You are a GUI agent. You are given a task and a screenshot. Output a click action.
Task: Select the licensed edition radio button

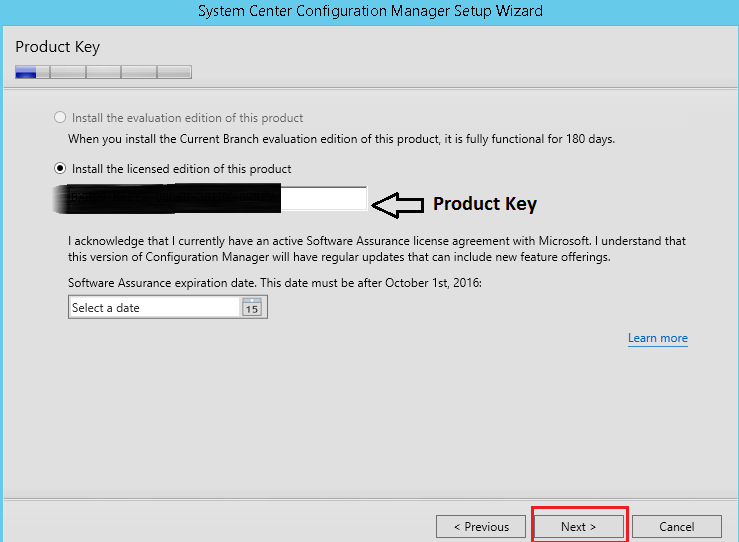coord(60,169)
